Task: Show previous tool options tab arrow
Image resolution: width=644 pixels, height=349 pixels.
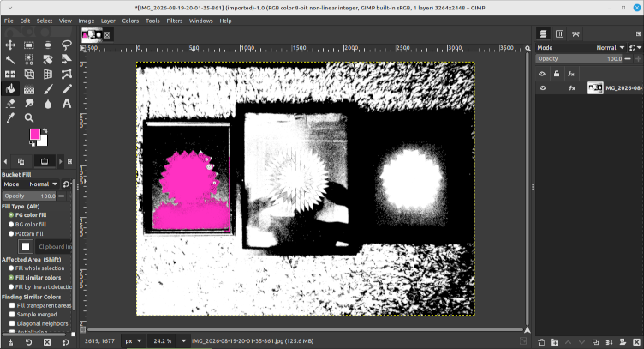Action: [x=5, y=161]
